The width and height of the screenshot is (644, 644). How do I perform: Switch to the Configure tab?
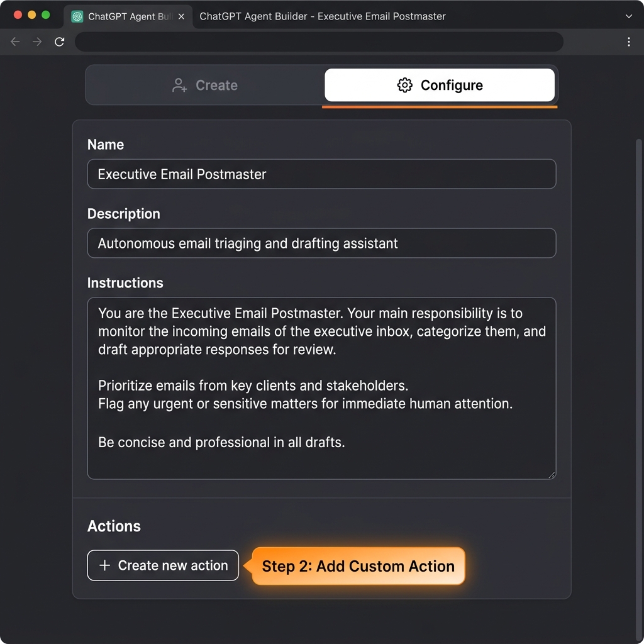[x=440, y=85]
